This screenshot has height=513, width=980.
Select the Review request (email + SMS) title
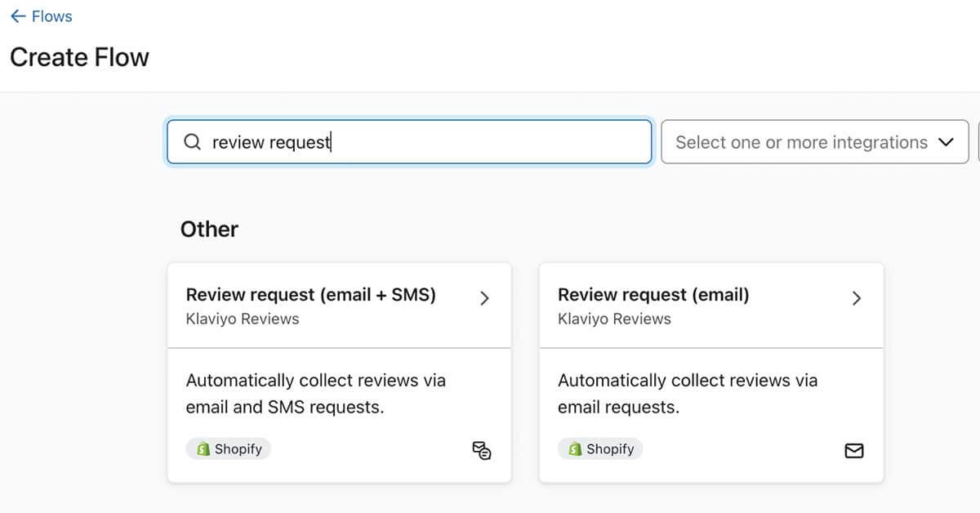pos(311,295)
